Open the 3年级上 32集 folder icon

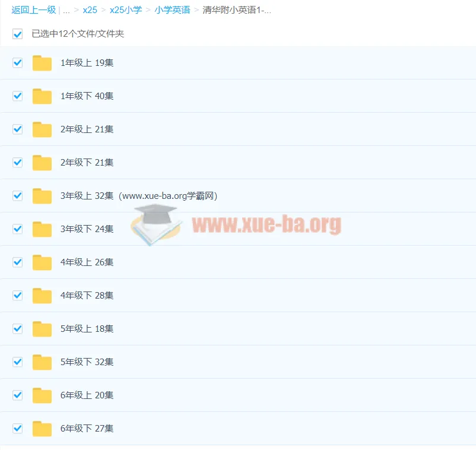[42, 196]
